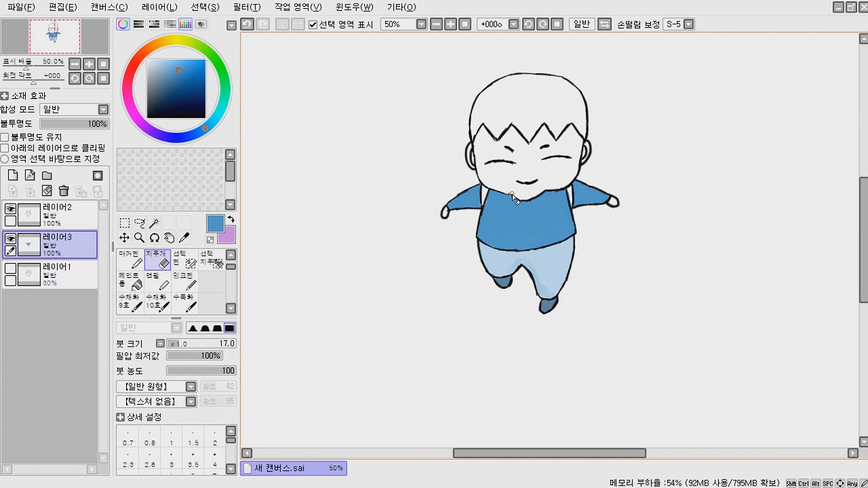Screen dimensions: 868x488
Task: Pick the Eyedropper tool
Action: point(184,238)
